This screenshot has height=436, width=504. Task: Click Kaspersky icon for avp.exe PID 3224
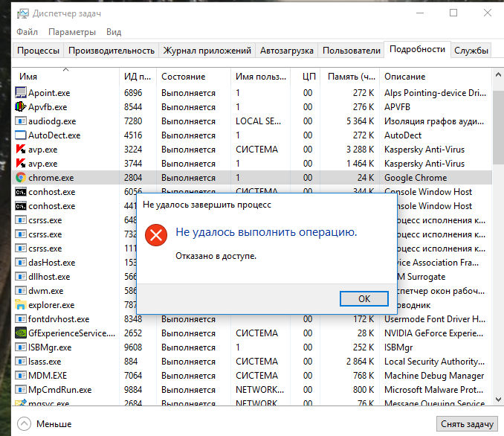tap(21, 150)
